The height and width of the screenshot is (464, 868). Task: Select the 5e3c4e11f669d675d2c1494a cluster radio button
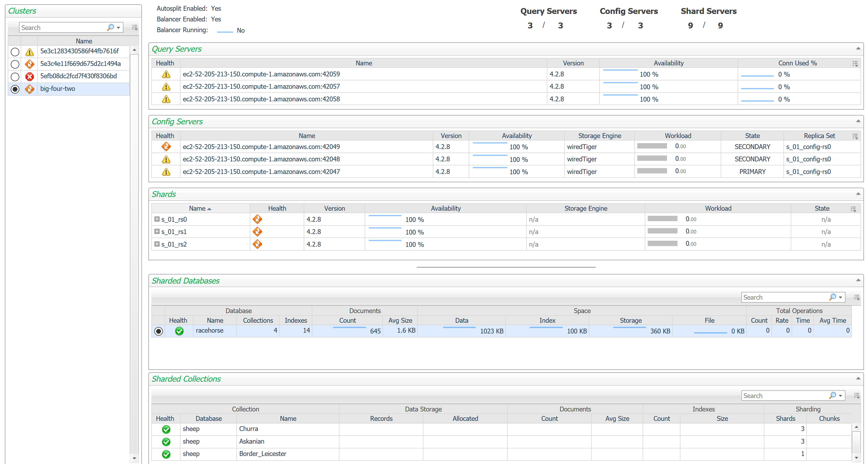pyautogui.click(x=15, y=64)
